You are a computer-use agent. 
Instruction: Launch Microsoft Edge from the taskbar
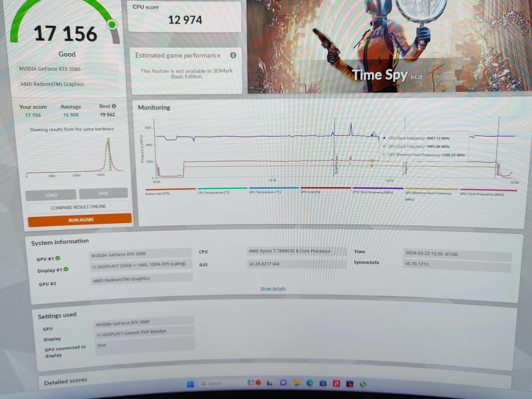310,383
